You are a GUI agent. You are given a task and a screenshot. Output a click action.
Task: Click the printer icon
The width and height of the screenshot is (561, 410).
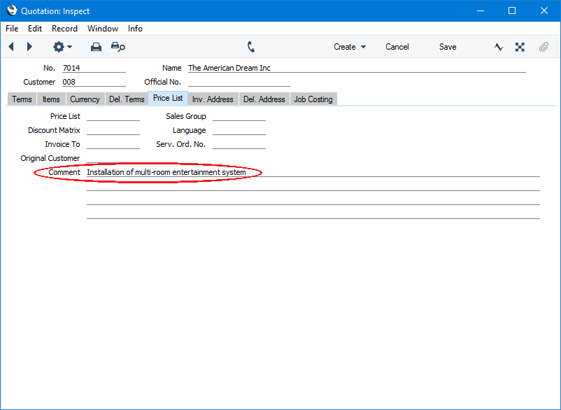96,47
